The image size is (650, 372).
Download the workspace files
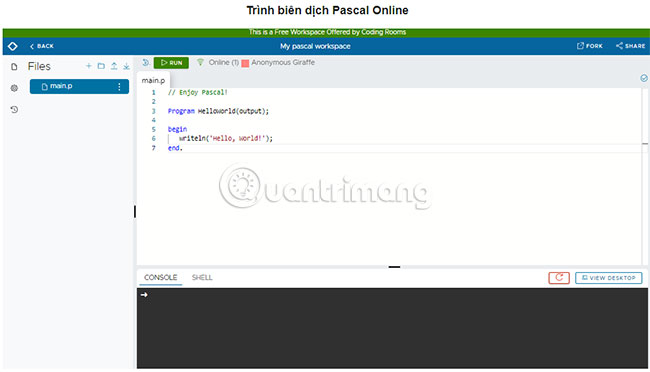click(126, 66)
